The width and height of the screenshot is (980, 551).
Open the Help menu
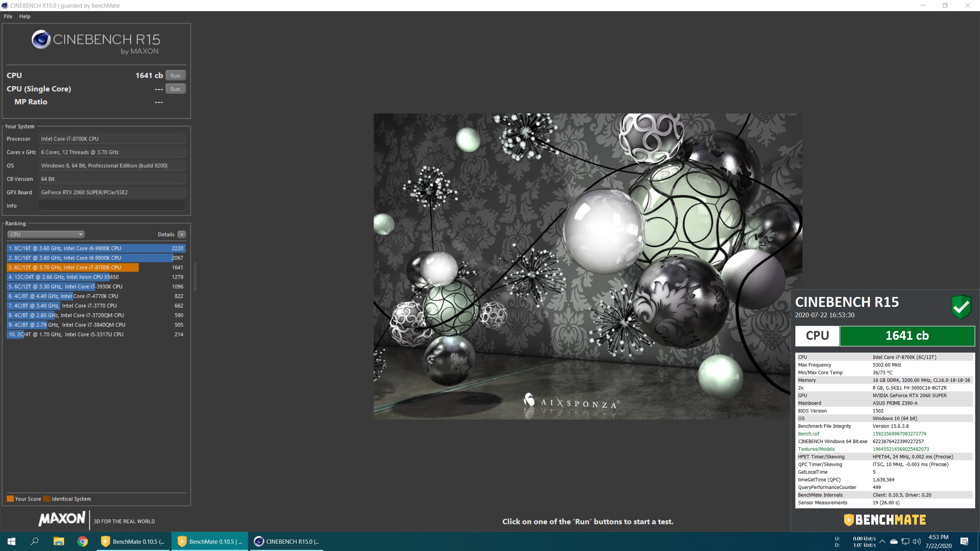(x=25, y=16)
